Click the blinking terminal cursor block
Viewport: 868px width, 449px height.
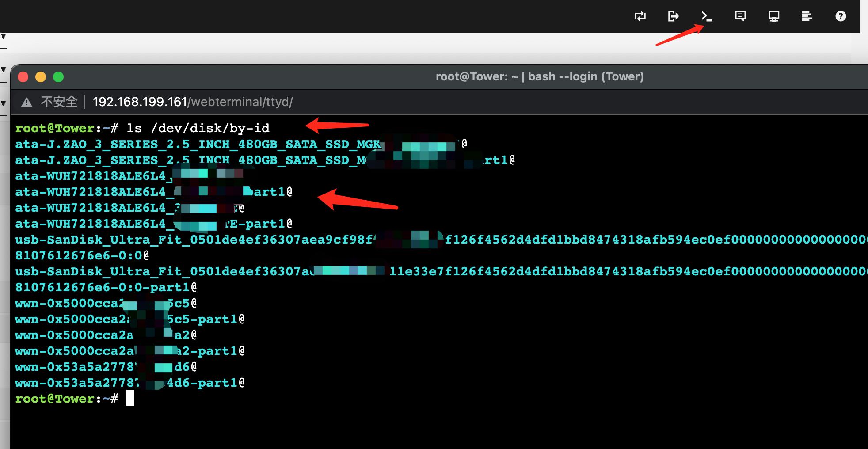click(x=131, y=398)
